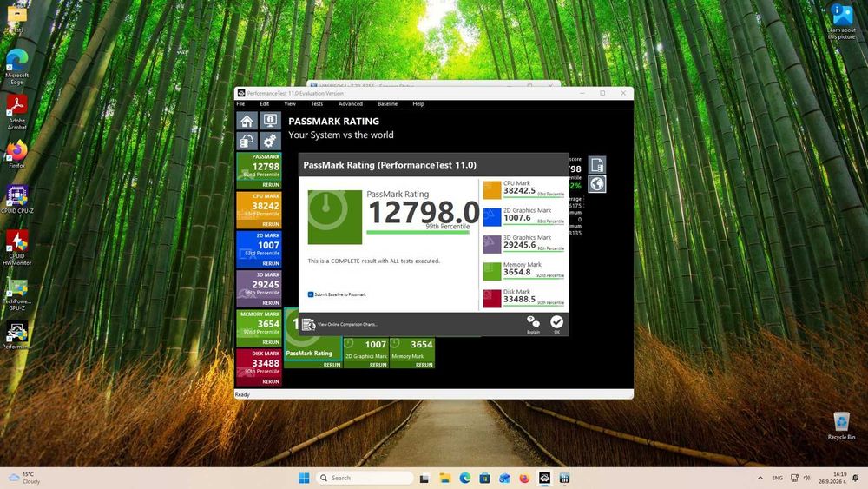Open the Edit menu
Viewport: 868px width, 489px height.
point(265,103)
